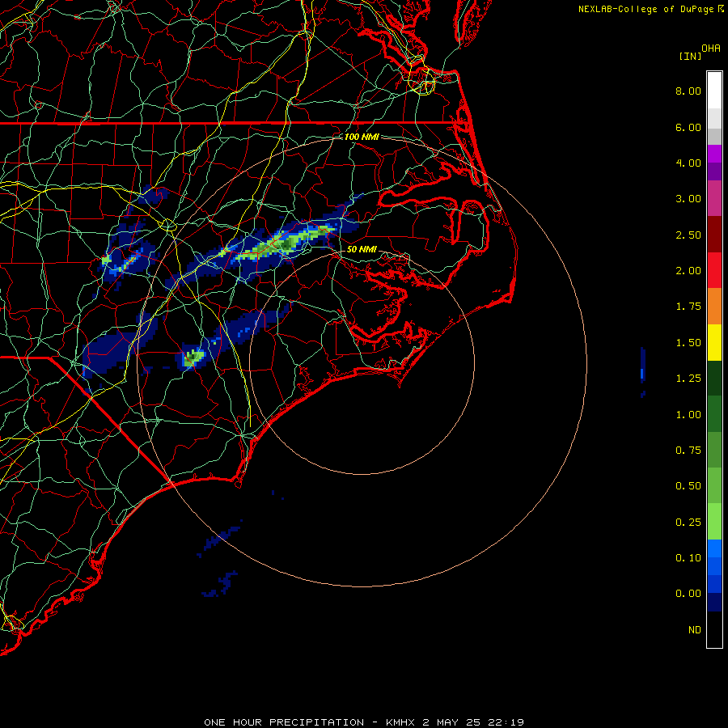Click the "0.10" scale label
The image size is (728, 728).
[x=688, y=558]
